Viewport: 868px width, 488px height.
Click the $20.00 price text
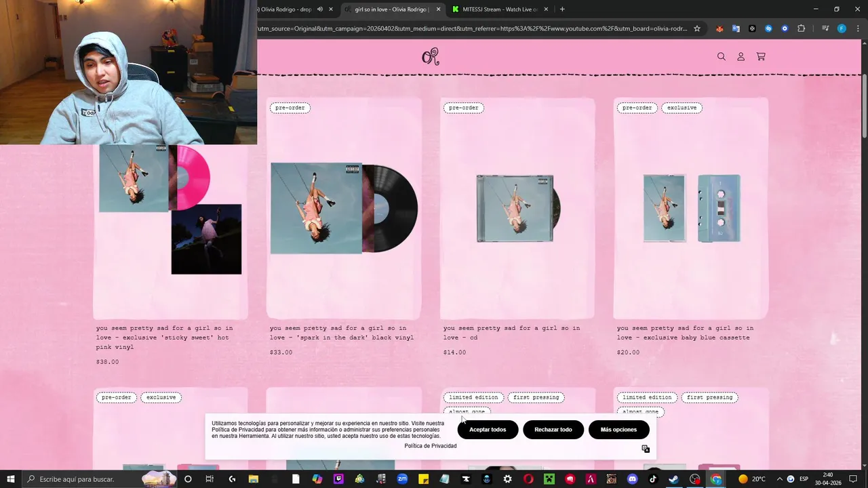pos(628,352)
